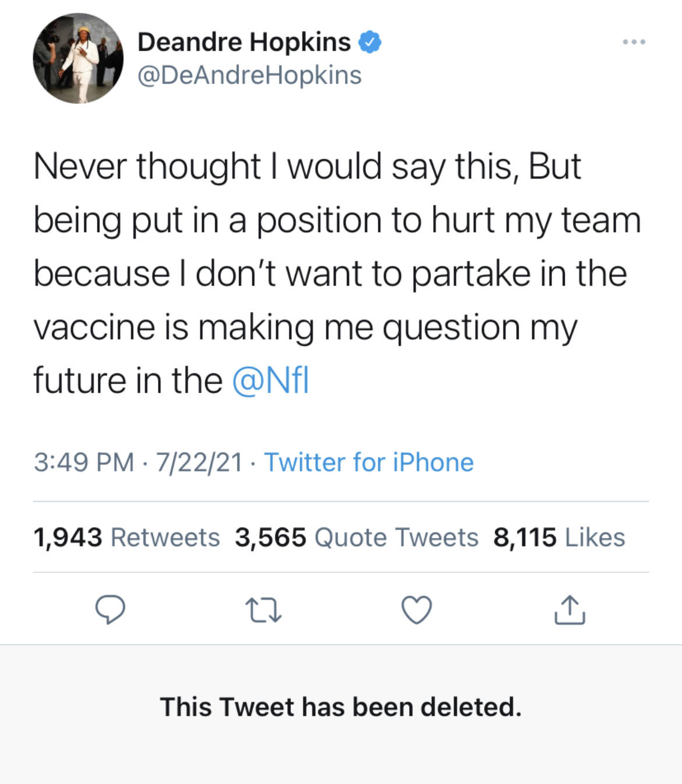Click the blue verified badge

tap(369, 42)
